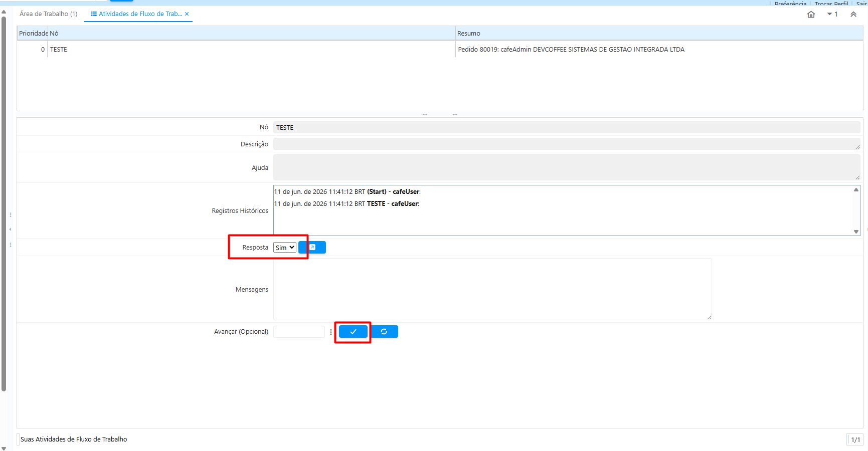Screen dimensions: 868x451
Task: Switch to Área de Trabalho (1) tab
Action: [x=49, y=14]
